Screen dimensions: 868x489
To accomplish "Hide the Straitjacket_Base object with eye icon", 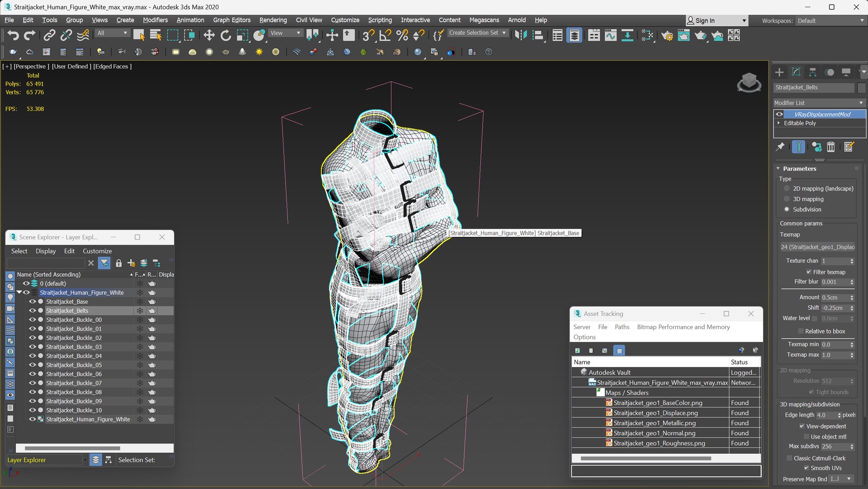I will pyautogui.click(x=33, y=302).
